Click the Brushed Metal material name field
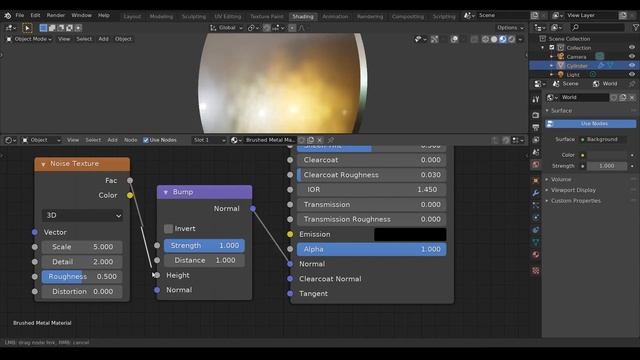Viewport: 640px width, 360px height. click(x=270, y=140)
